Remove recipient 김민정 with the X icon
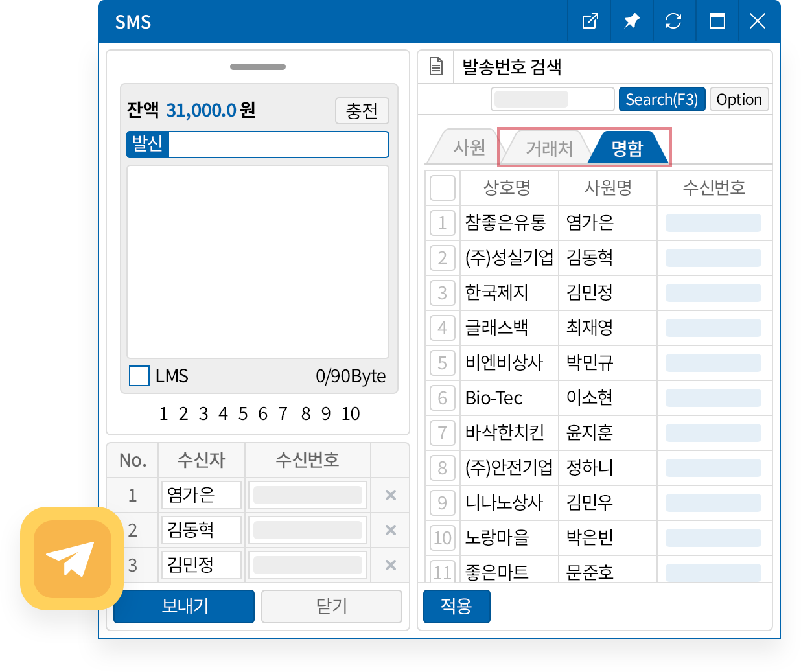The height and width of the screenshot is (672, 801). [x=390, y=565]
